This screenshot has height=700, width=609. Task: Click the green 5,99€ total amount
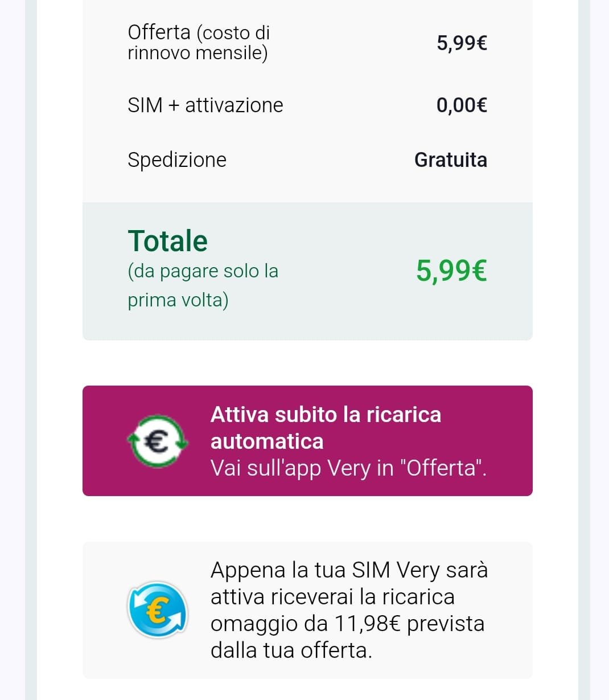(x=451, y=271)
